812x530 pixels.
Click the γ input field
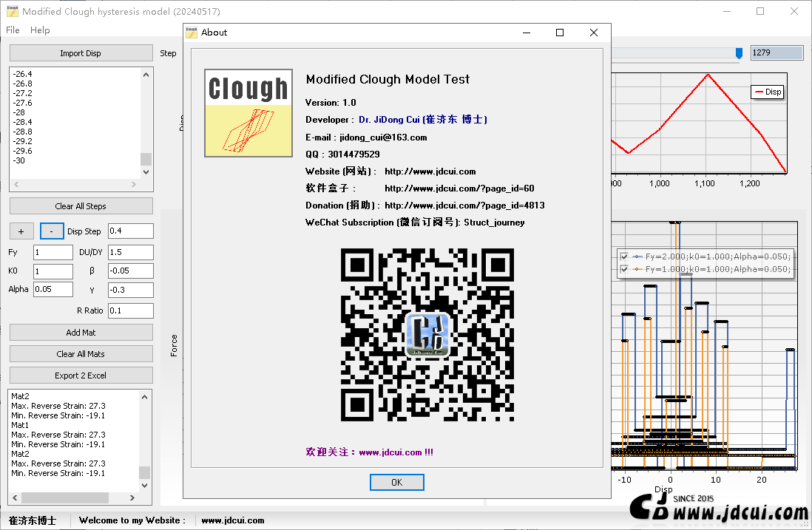[x=130, y=290]
